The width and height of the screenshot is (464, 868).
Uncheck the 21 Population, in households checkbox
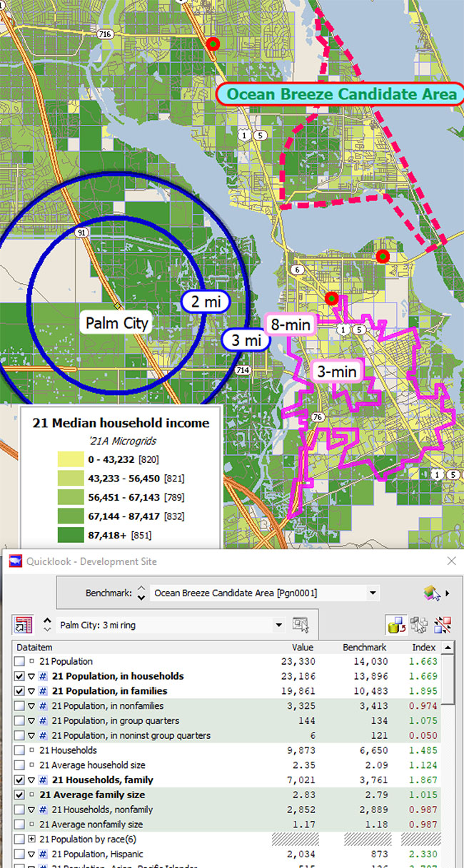pos(19,676)
